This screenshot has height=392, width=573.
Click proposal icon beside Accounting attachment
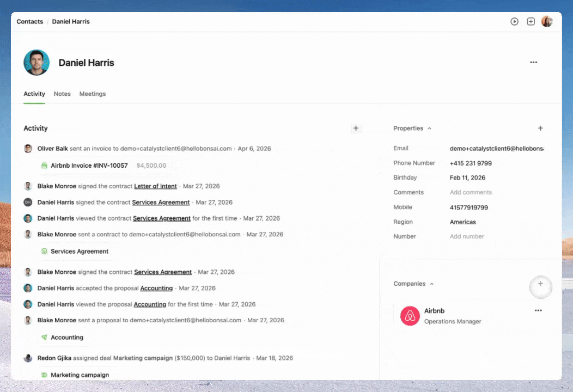pos(44,337)
